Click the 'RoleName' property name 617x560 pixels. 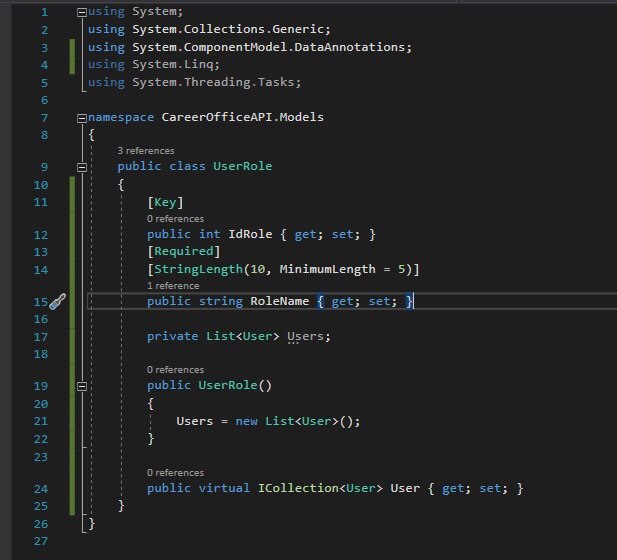279,301
